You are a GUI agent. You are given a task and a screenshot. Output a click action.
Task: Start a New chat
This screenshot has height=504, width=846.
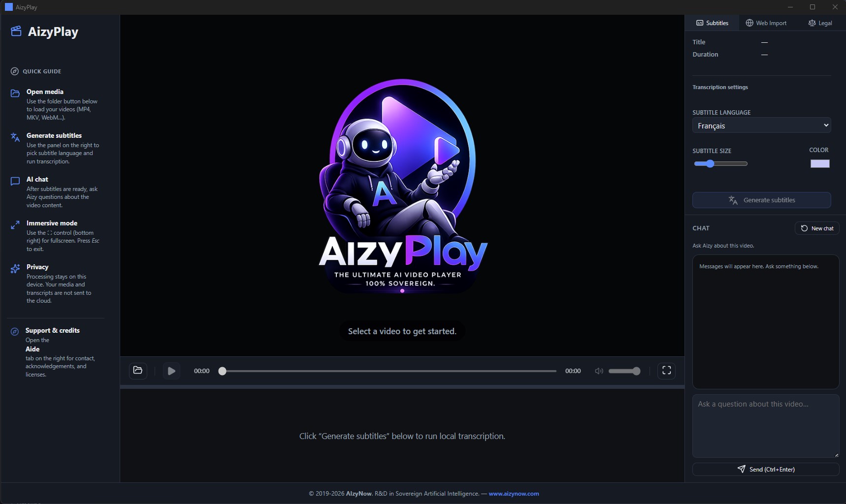click(817, 228)
